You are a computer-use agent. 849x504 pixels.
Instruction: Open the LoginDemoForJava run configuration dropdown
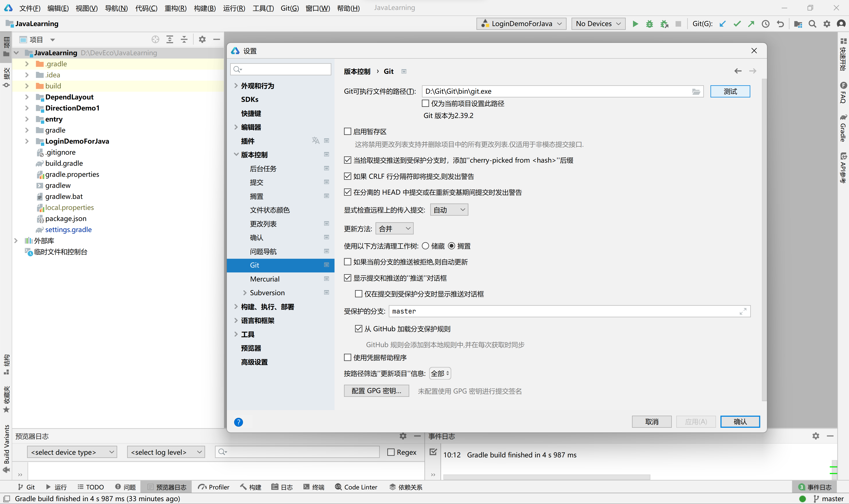click(521, 24)
